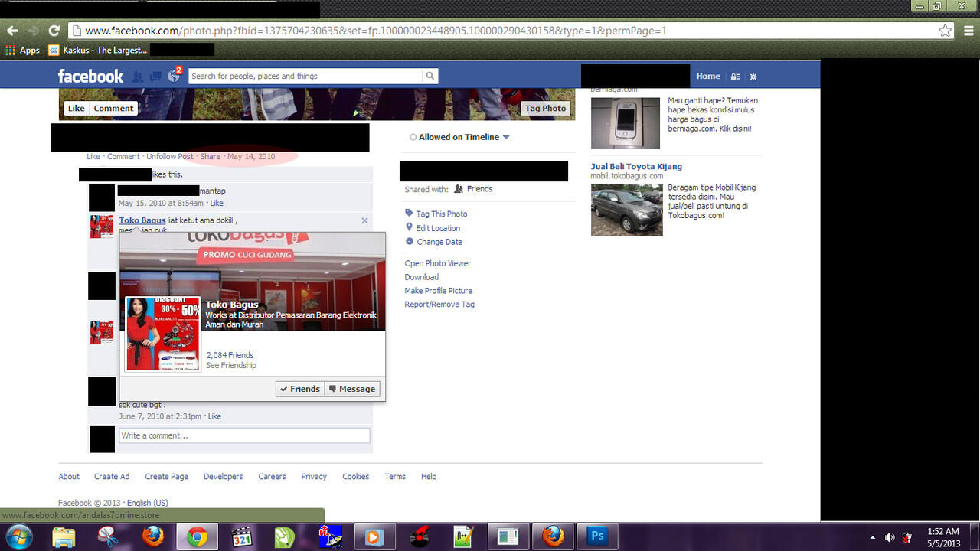The height and width of the screenshot is (551, 980).
Task: Open Windows Explorer from taskbar
Action: coord(64,536)
